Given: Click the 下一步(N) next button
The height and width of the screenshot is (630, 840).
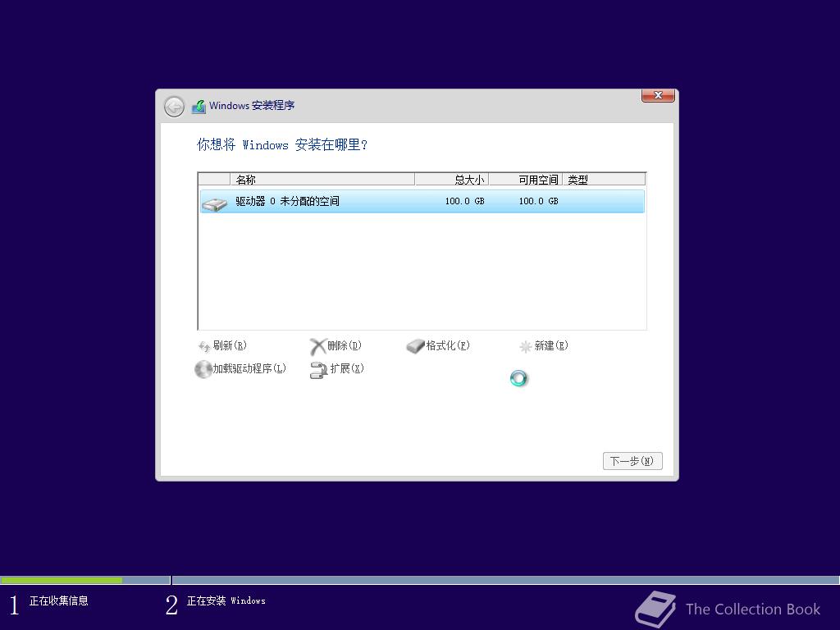Looking at the screenshot, I should 632,461.
